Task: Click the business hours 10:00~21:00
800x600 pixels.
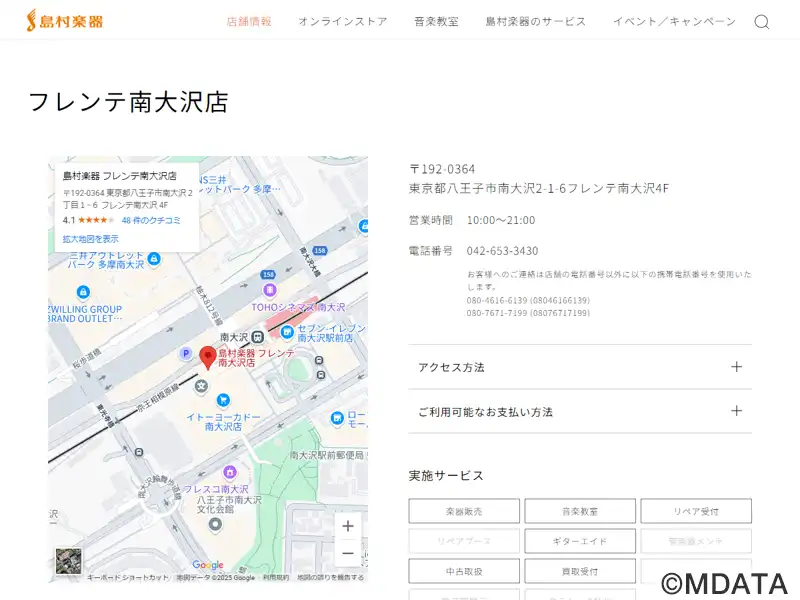Action: point(501,220)
